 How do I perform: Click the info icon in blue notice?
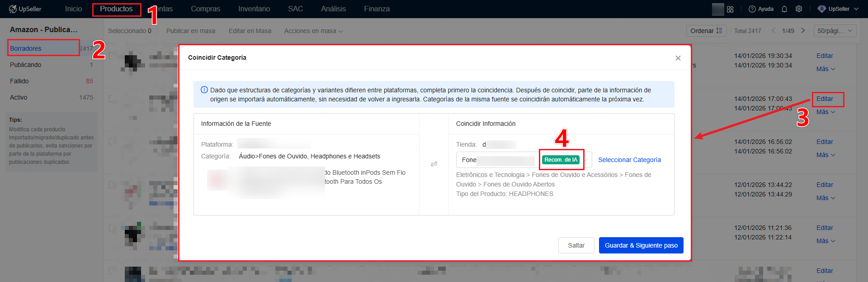point(204,90)
